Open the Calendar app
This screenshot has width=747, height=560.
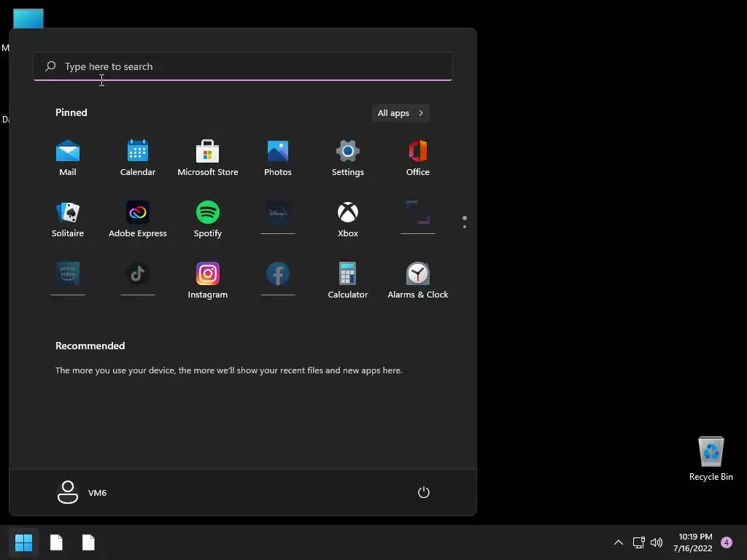138,158
